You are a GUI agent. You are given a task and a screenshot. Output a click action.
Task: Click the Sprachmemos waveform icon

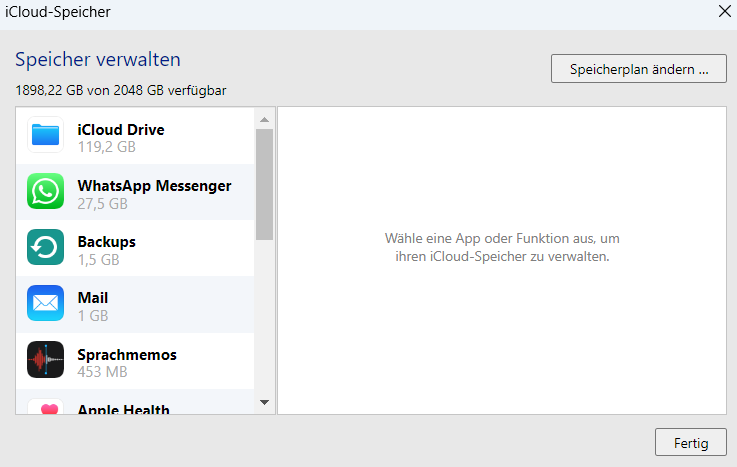tap(45, 359)
